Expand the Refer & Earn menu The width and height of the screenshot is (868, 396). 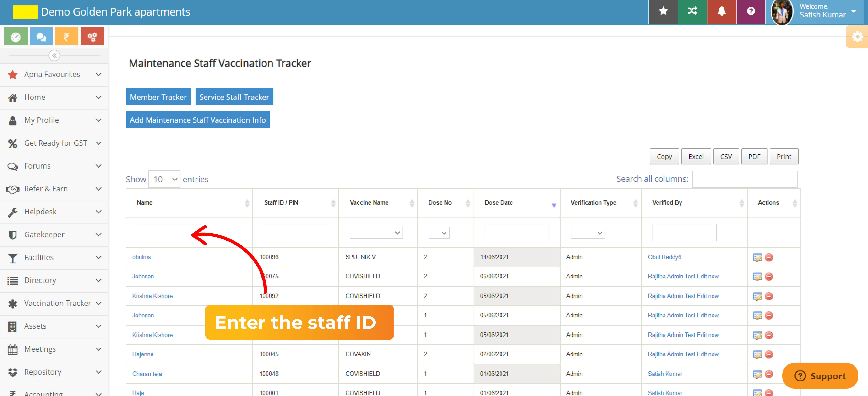(54, 189)
